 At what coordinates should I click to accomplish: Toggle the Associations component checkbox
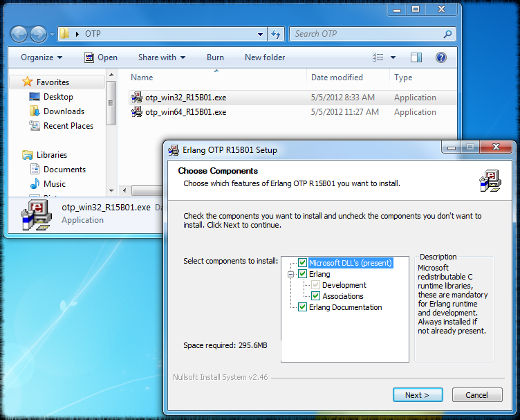[x=315, y=296]
